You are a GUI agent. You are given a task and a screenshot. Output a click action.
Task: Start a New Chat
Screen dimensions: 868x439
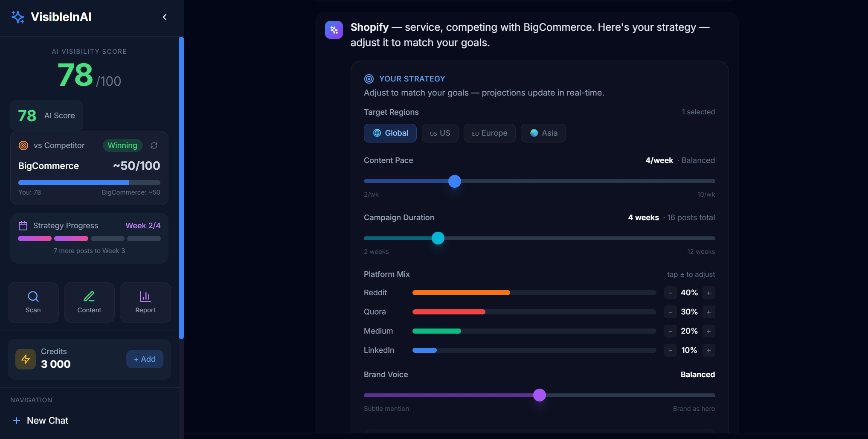click(x=47, y=421)
